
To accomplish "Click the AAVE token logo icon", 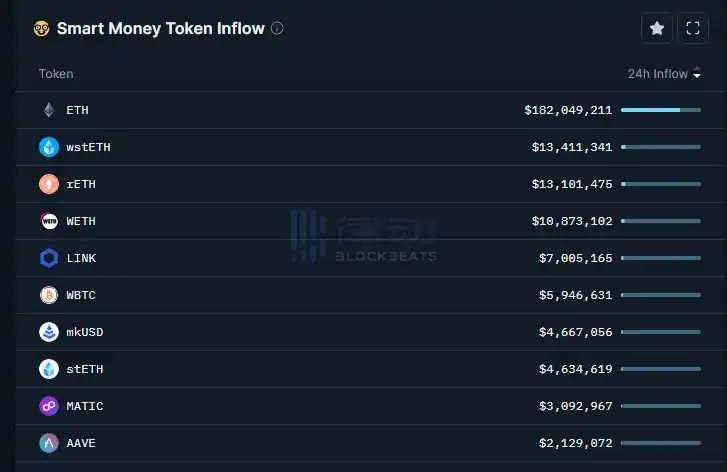I will 49,443.
